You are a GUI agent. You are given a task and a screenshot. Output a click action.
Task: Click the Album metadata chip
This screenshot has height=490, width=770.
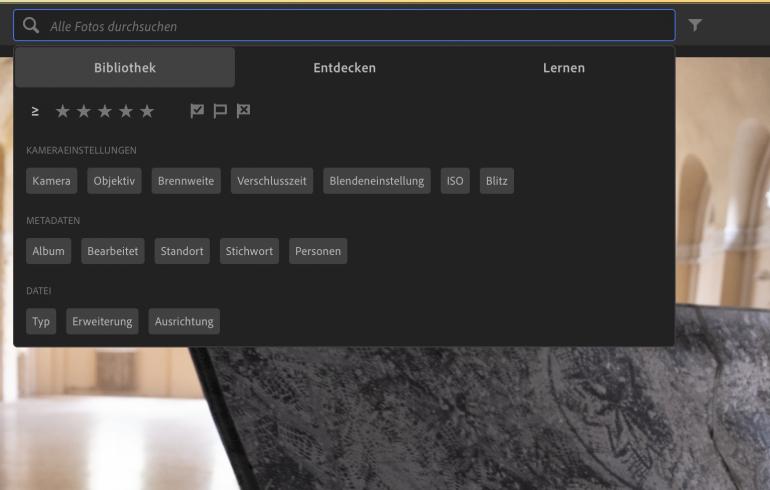pos(48,251)
